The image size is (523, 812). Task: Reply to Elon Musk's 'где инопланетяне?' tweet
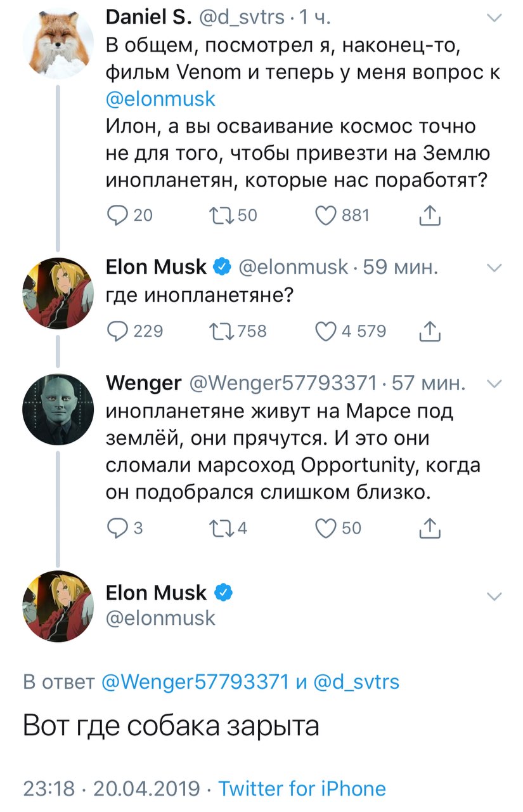tap(117, 331)
